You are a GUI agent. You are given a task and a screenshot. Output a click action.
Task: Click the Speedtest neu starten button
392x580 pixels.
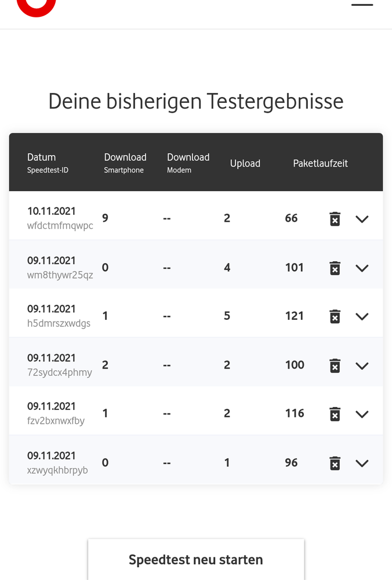point(195,559)
